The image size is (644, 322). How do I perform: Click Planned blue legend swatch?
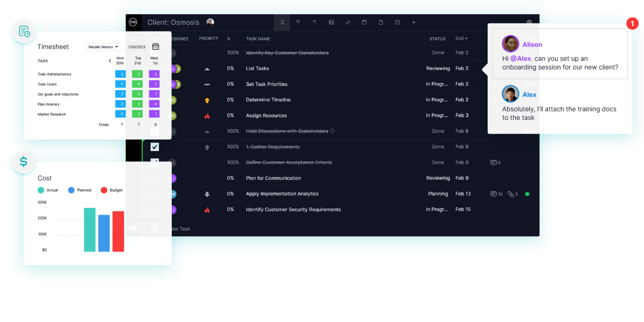tap(71, 190)
